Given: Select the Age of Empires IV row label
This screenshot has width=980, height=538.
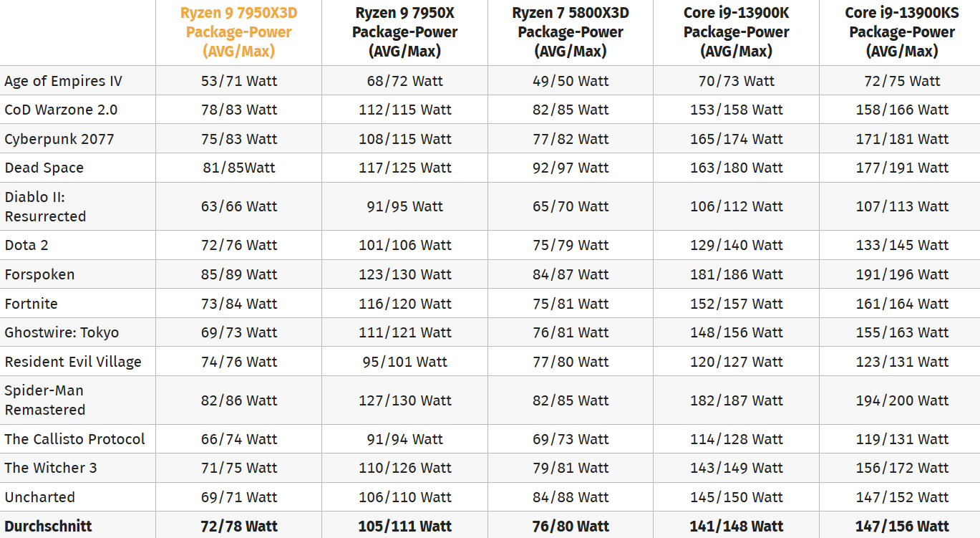Looking at the screenshot, I should coord(63,81).
